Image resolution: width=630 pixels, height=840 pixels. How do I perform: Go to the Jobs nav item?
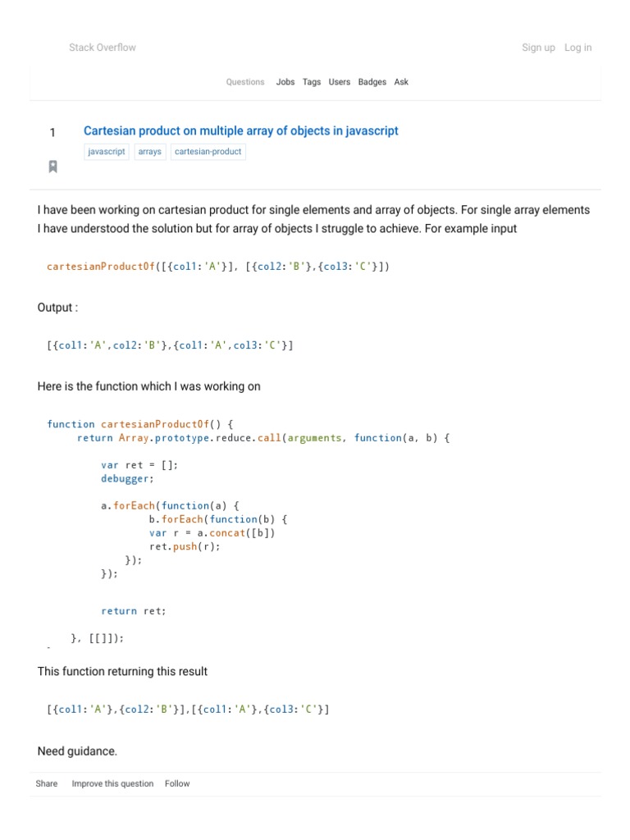click(285, 82)
